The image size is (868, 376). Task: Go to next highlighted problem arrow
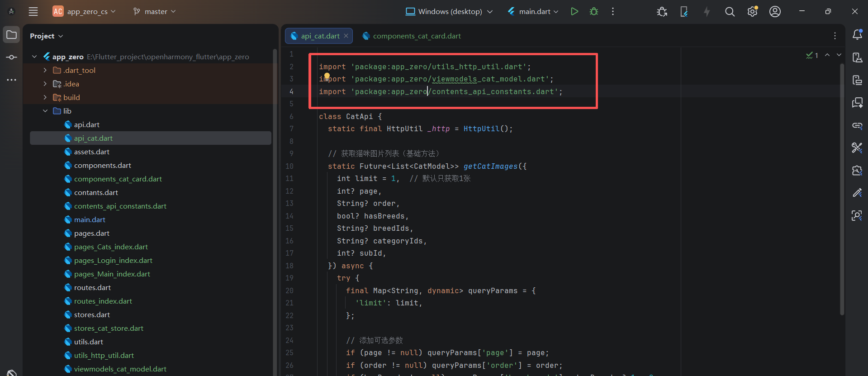(x=839, y=55)
